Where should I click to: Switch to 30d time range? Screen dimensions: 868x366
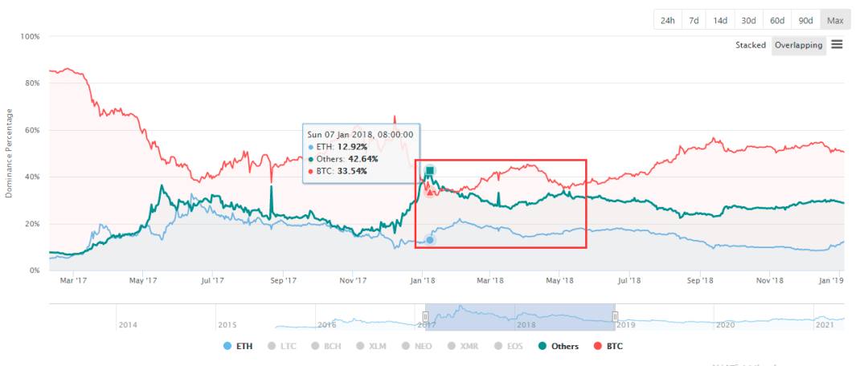tap(748, 20)
